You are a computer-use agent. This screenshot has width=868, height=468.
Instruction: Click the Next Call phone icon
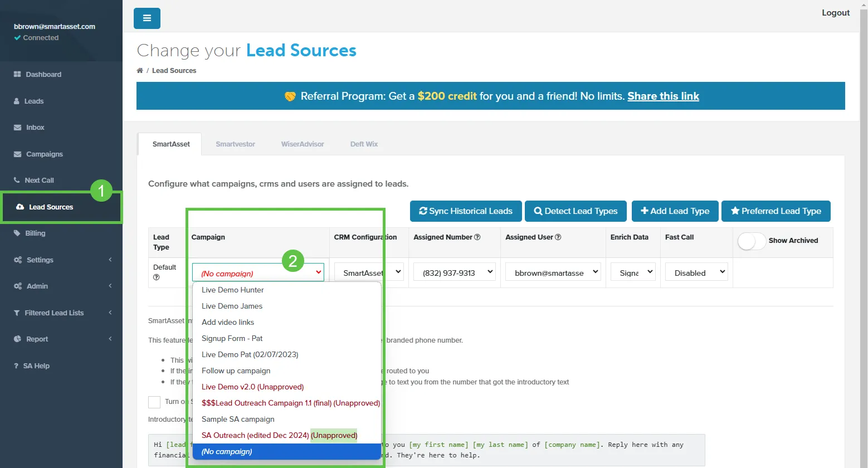pyautogui.click(x=17, y=181)
